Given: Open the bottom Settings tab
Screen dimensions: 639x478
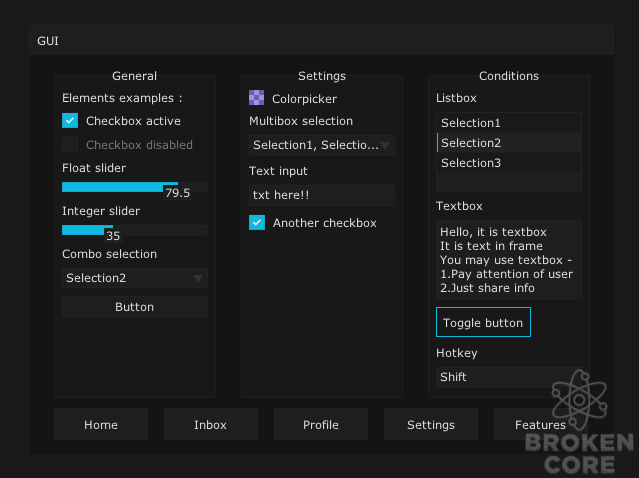Looking at the screenshot, I should click(x=431, y=424).
